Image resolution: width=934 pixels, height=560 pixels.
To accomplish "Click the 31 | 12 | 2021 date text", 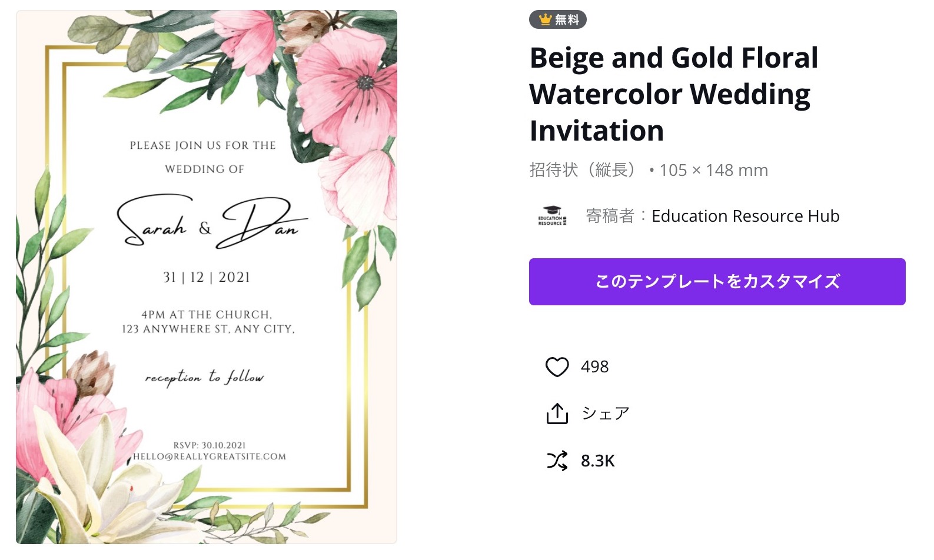I will (x=207, y=277).
